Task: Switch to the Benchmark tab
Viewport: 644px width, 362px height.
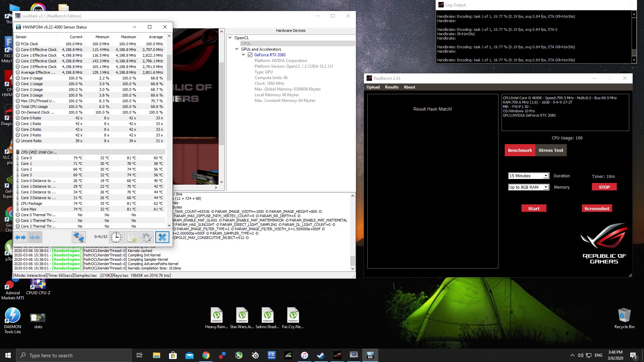Action: 520,150
